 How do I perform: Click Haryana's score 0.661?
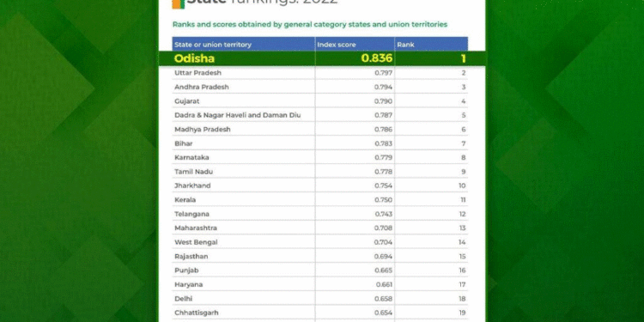384,284
